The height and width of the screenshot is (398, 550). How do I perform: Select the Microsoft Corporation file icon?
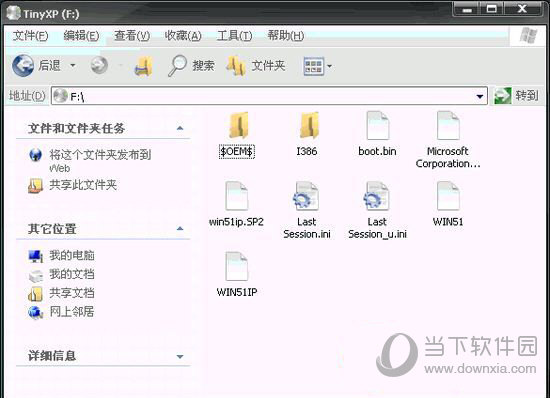pos(448,126)
